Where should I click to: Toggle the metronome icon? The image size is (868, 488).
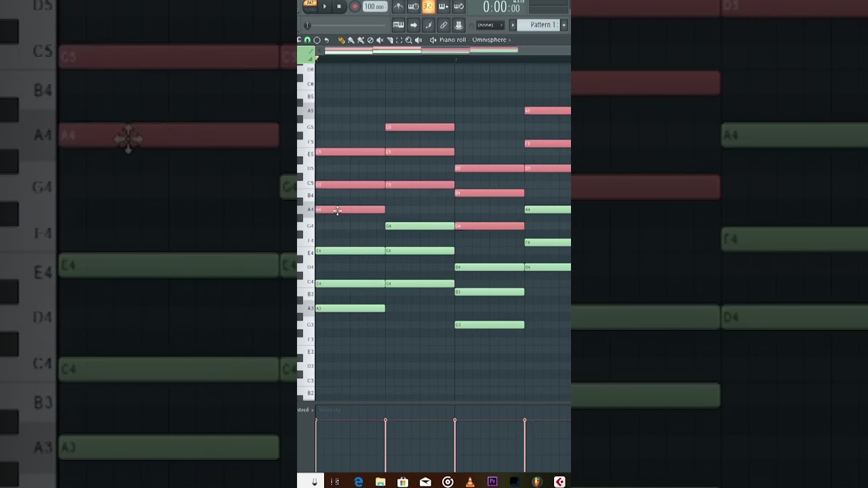(399, 7)
